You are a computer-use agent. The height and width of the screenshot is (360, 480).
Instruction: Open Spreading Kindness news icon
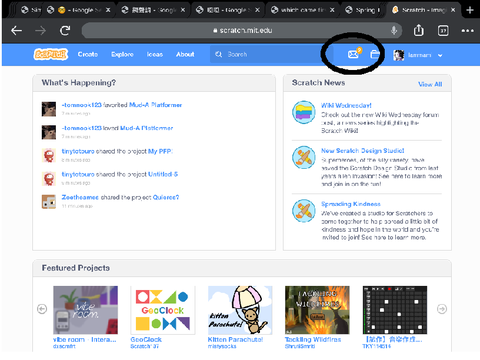[304, 211]
